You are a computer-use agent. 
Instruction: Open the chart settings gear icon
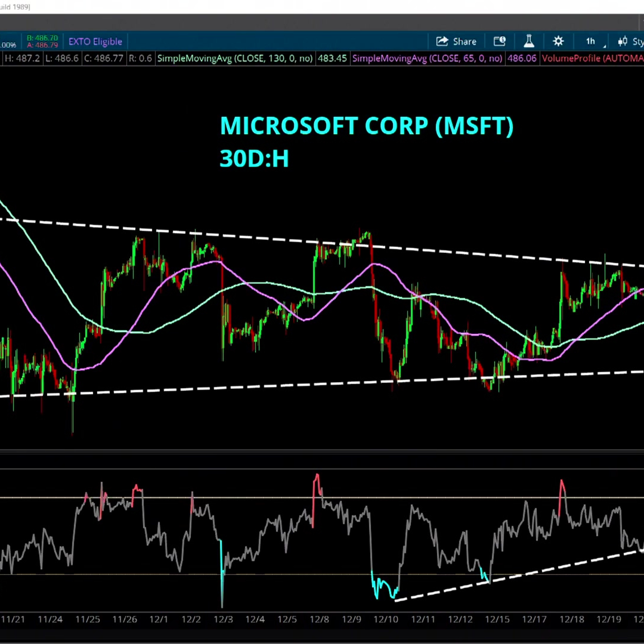558,41
